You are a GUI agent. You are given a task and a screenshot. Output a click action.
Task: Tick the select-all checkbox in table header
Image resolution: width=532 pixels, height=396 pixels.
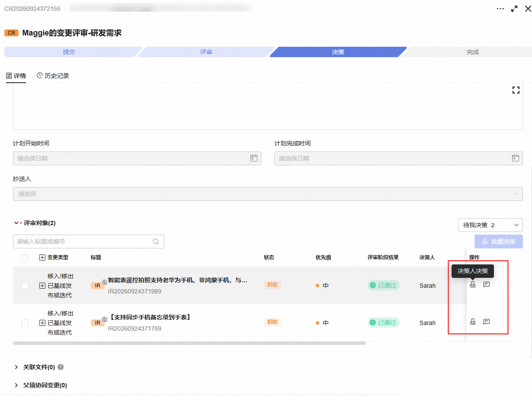25,258
